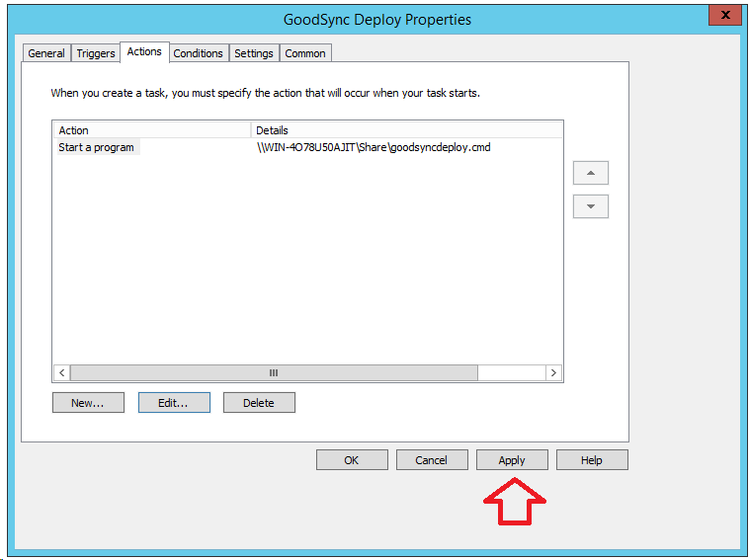Screen dimensions: 749x560
Task: Click the Action column header
Action: [152, 130]
